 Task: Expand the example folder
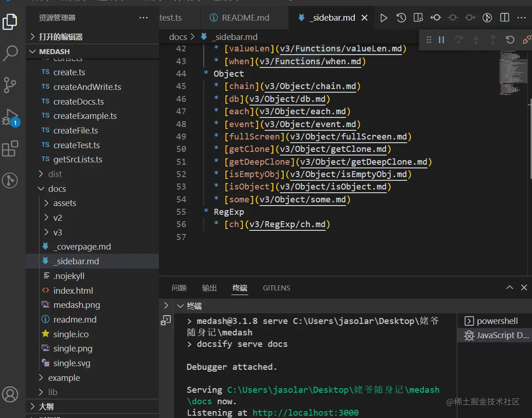(x=64, y=378)
